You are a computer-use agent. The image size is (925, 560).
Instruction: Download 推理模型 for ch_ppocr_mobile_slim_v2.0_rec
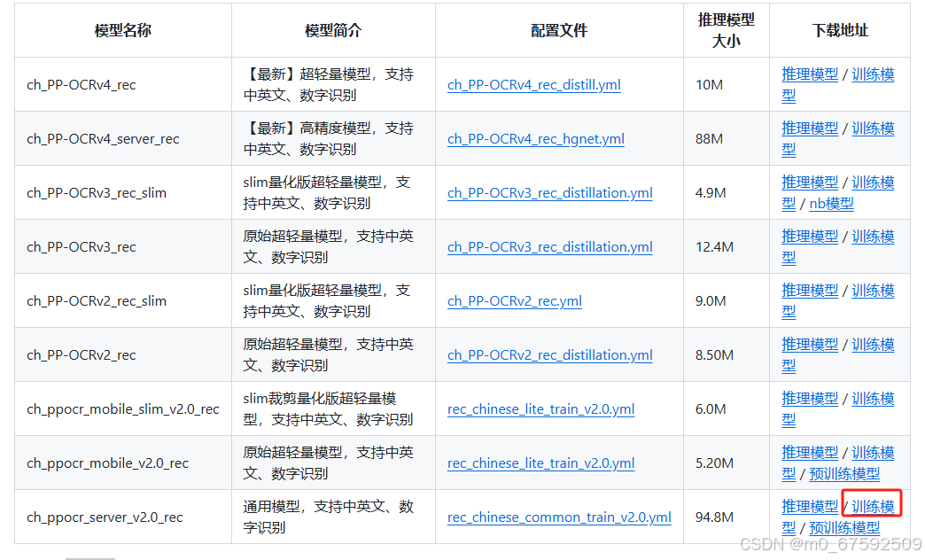pos(810,399)
